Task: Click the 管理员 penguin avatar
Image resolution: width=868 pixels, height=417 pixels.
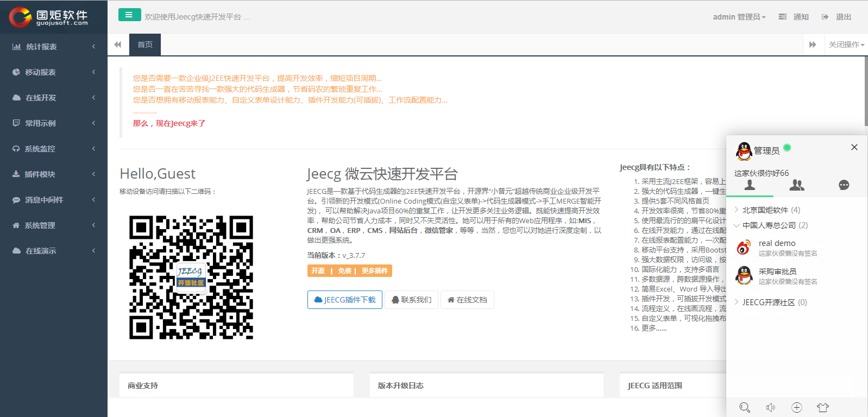Action: click(744, 151)
